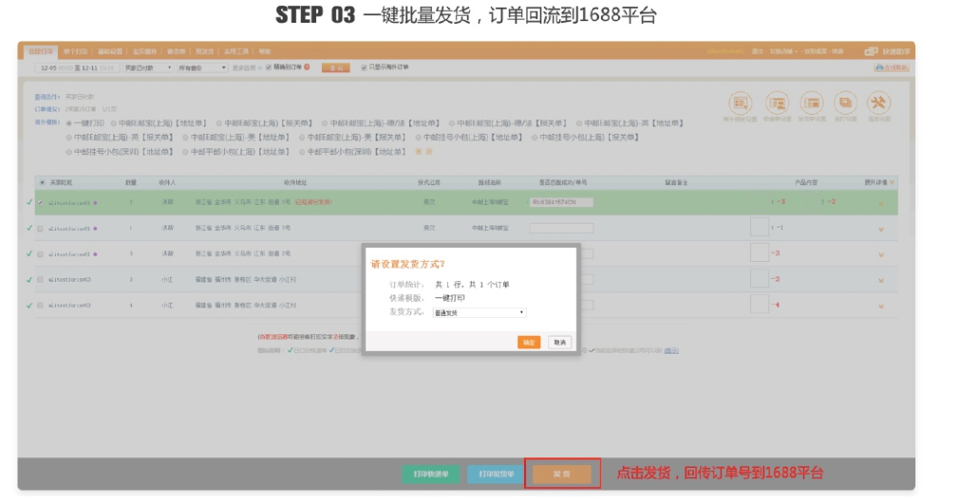
Task: Open the 所有省份 province dropdown
Action: [x=201, y=67]
